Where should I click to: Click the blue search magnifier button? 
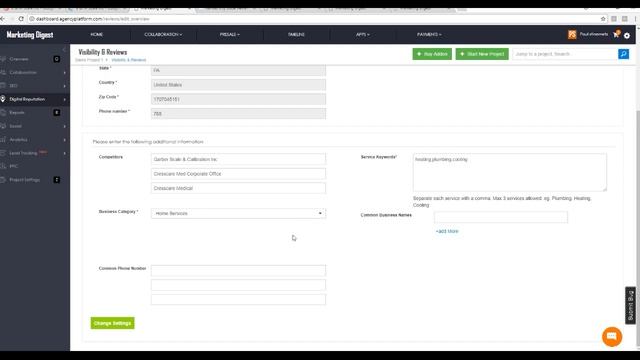point(623,54)
